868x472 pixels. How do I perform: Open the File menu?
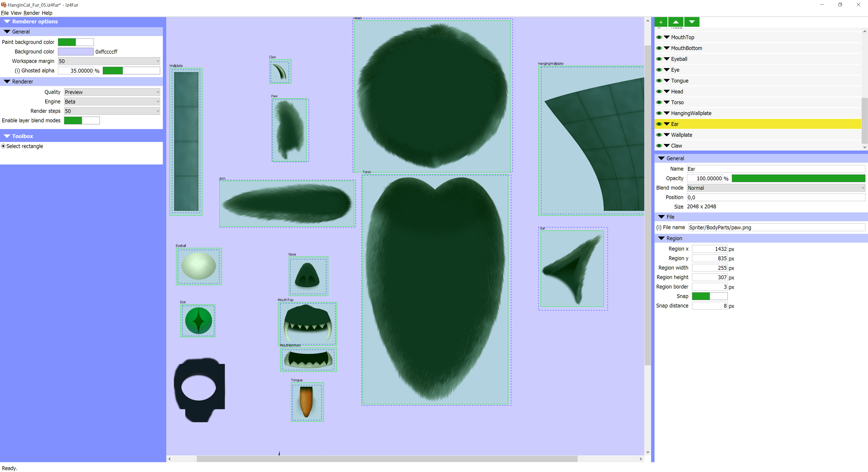5,13
